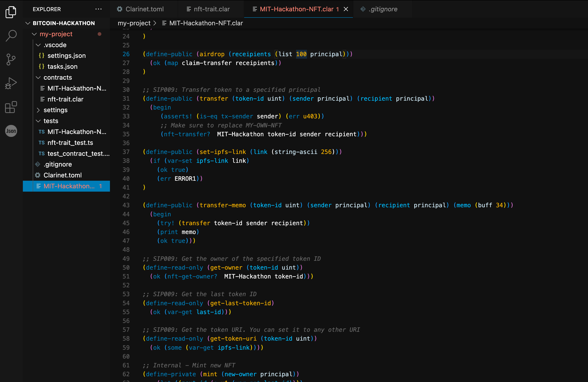Open Explorer more actions ellipsis menu
588x382 pixels.
coord(98,9)
